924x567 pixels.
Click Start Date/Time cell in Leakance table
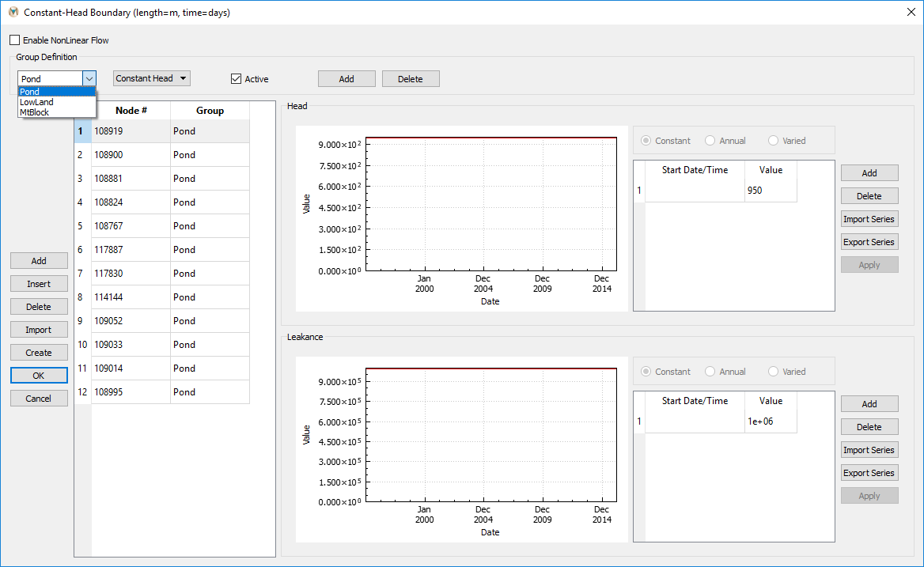pos(695,421)
